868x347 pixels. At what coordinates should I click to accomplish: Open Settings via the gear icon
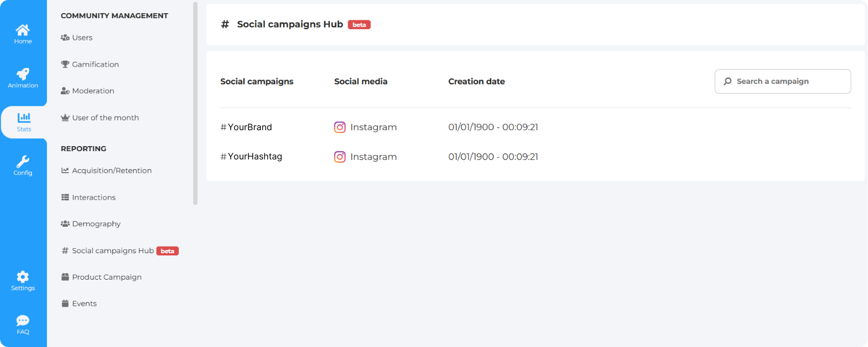(x=23, y=277)
